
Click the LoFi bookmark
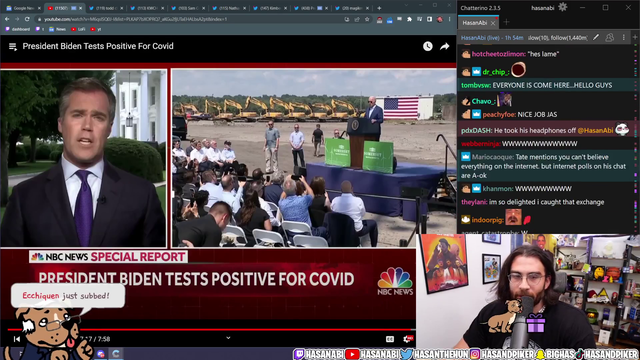(78, 29)
